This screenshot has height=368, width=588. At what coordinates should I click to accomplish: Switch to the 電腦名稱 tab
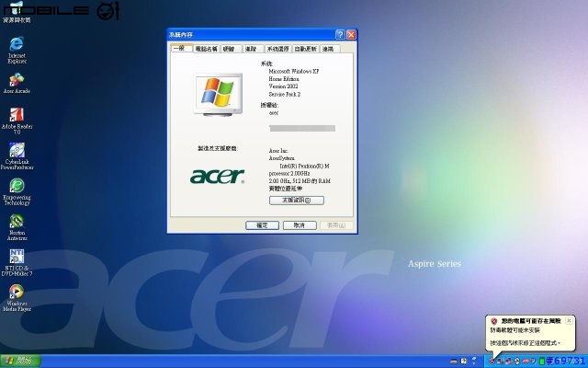click(x=207, y=49)
